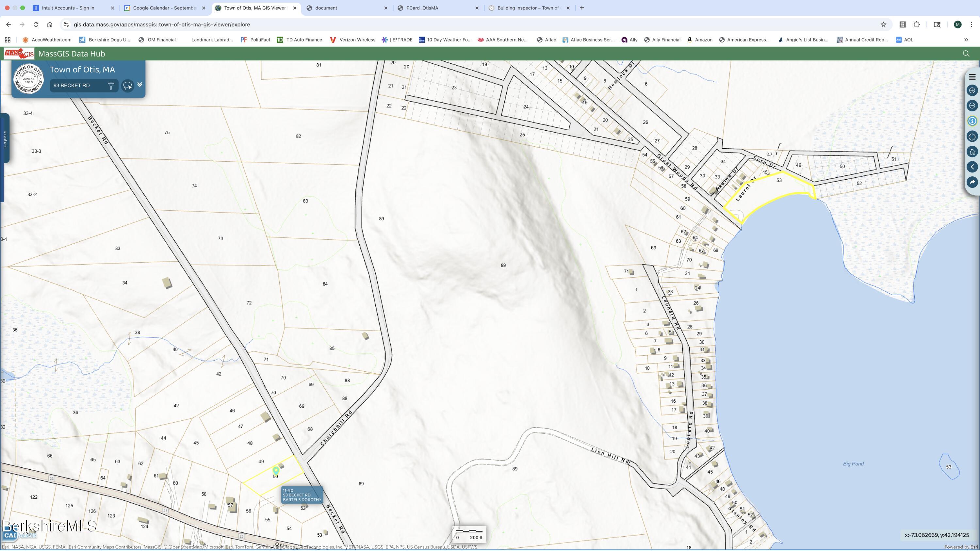The width and height of the screenshot is (980, 551).
Task: Click the share map arrow icon
Action: pos(972,182)
